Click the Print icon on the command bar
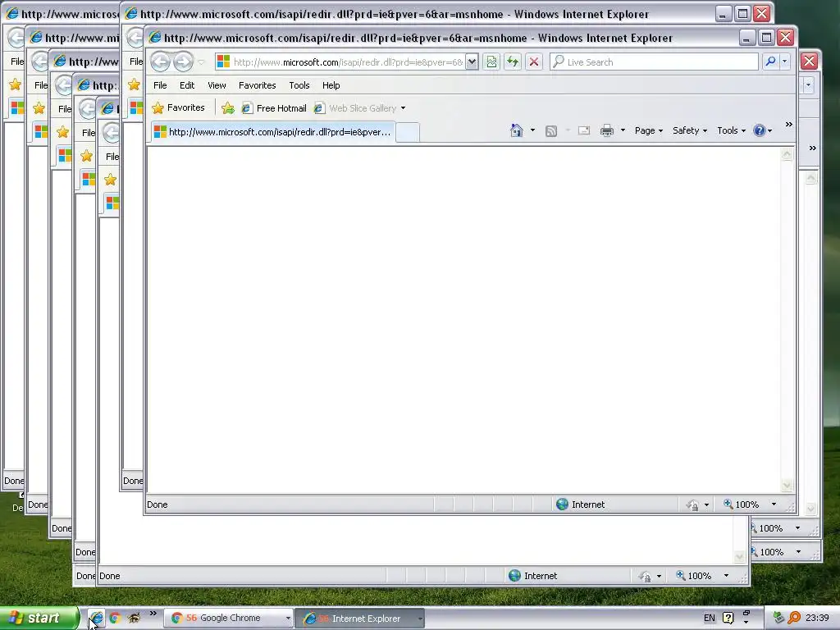Image resolution: width=840 pixels, height=630 pixels. 607,130
